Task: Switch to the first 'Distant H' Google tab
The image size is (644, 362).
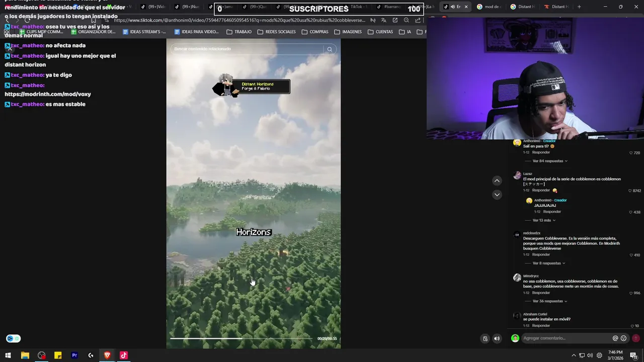Action: coord(523,7)
